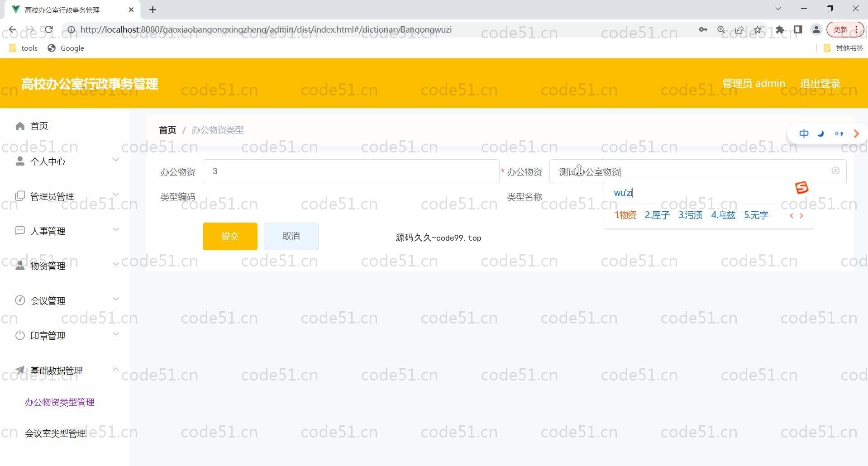Image resolution: width=868 pixels, height=466 pixels.
Task: Click the person icon beside 个人中心
Action: (20, 161)
